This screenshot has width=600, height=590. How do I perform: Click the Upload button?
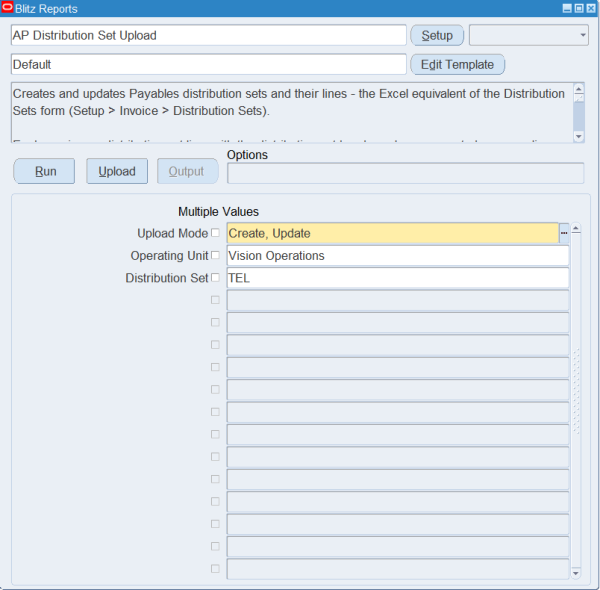[117, 171]
